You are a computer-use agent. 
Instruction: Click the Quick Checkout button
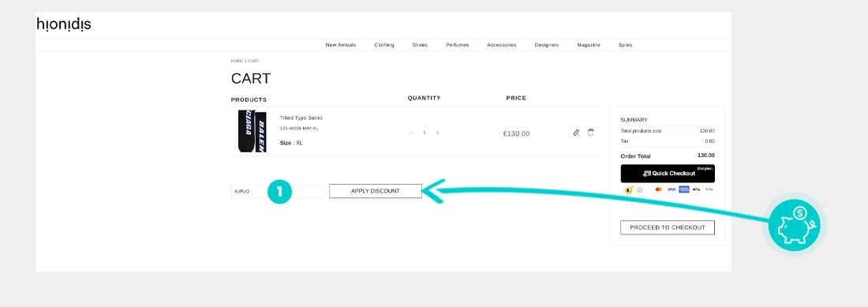point(668,173)
